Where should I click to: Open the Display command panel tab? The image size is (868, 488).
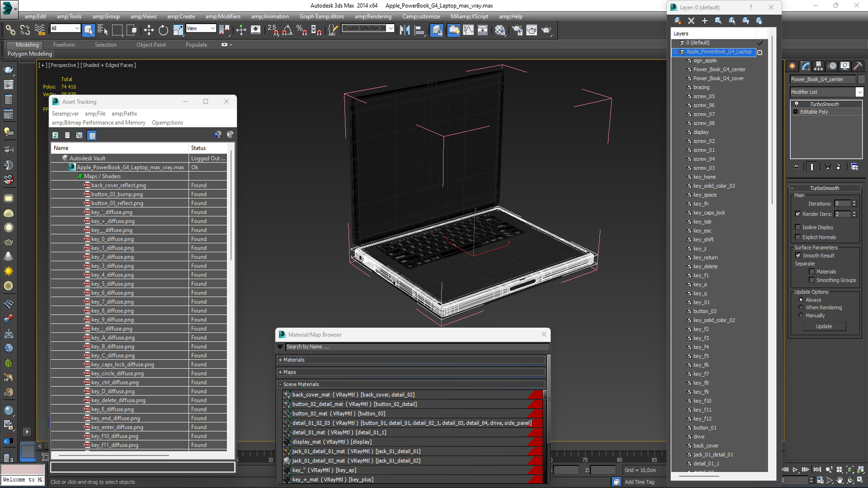coord(845,66)
